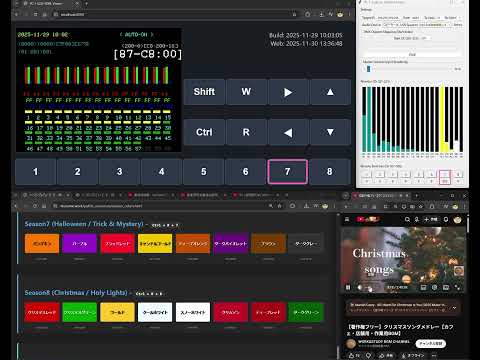480x360 pixels.
Task: Click highlighted memory bank 7 in settings window
Action: [x=445, y=177]
